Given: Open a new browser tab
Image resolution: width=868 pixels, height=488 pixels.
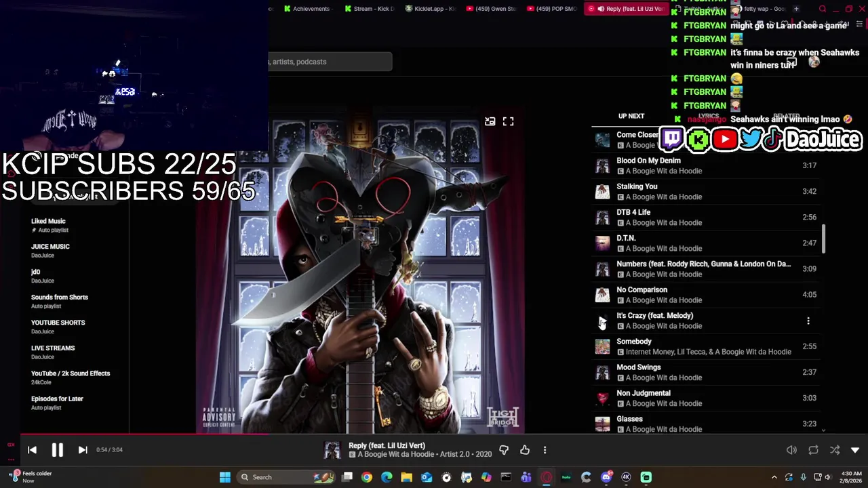Looking at the screenshot, I should [x=796, y=9].
